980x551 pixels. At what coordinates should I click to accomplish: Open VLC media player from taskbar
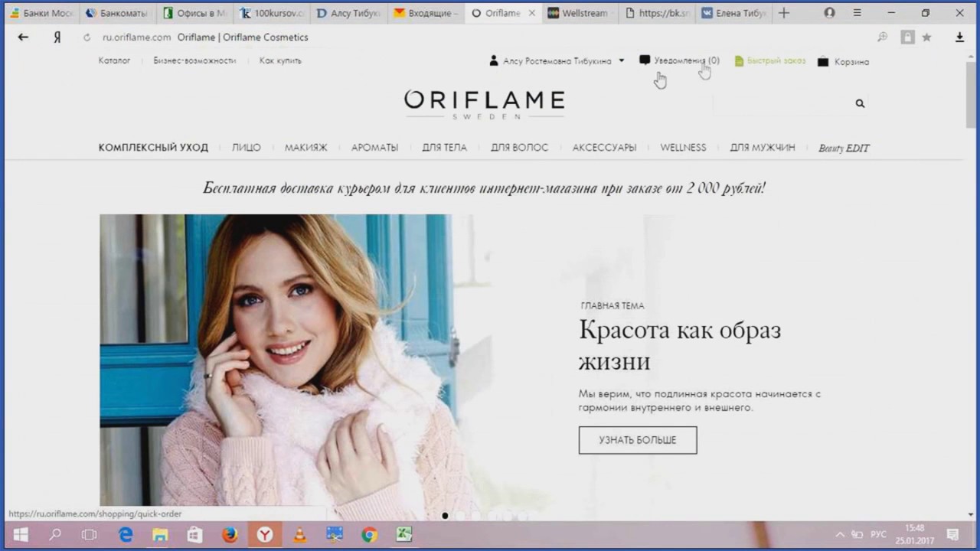coord(299,535)
